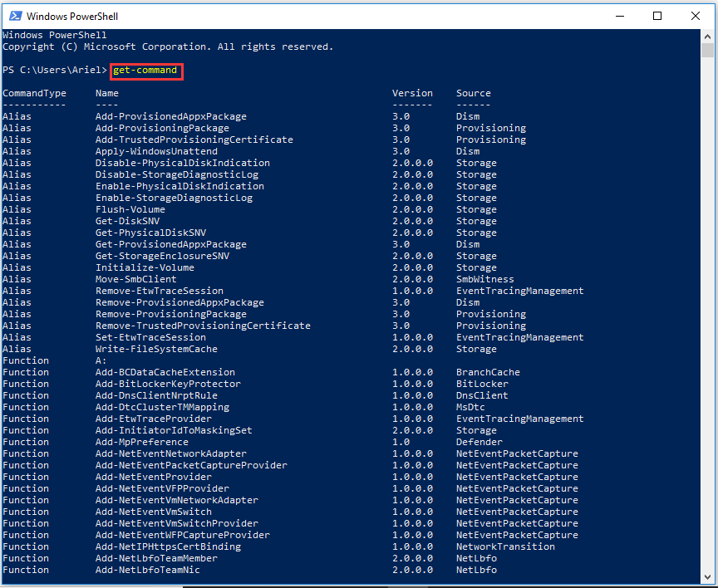
Task: Click the DnsClient source value
Action: (x=482, y=396)
